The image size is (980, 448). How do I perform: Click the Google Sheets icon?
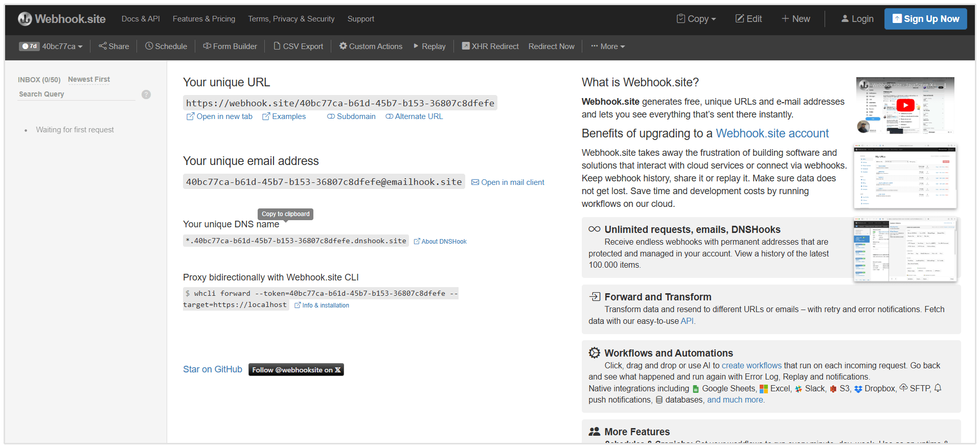696,389
